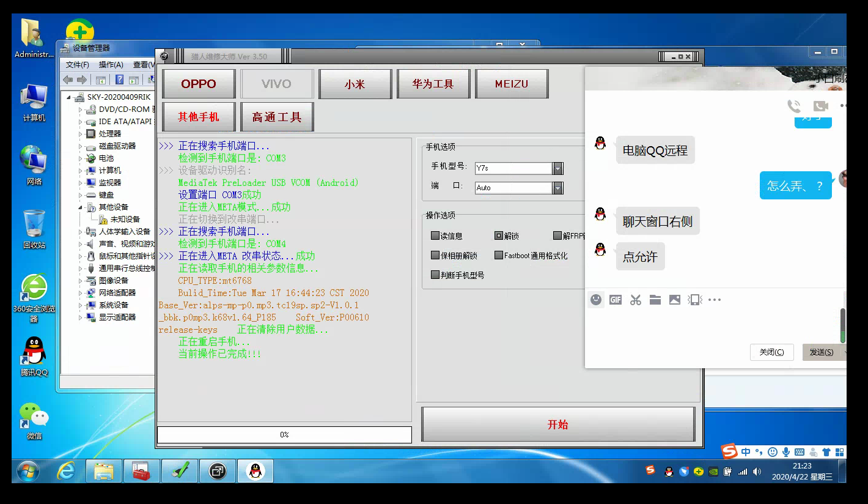Choose the MEIZU brand button
Viewport: 868px width, 504px height.
click(x=511, y=84)
